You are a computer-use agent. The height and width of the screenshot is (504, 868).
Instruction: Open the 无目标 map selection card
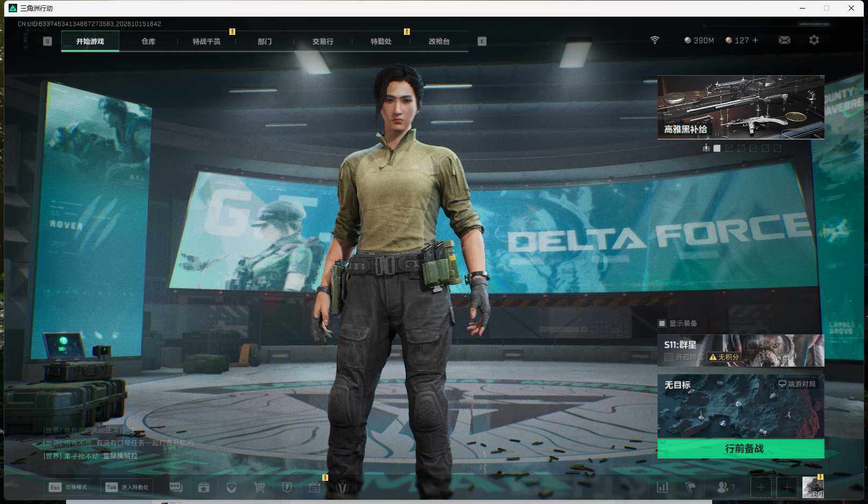[741, 406]
